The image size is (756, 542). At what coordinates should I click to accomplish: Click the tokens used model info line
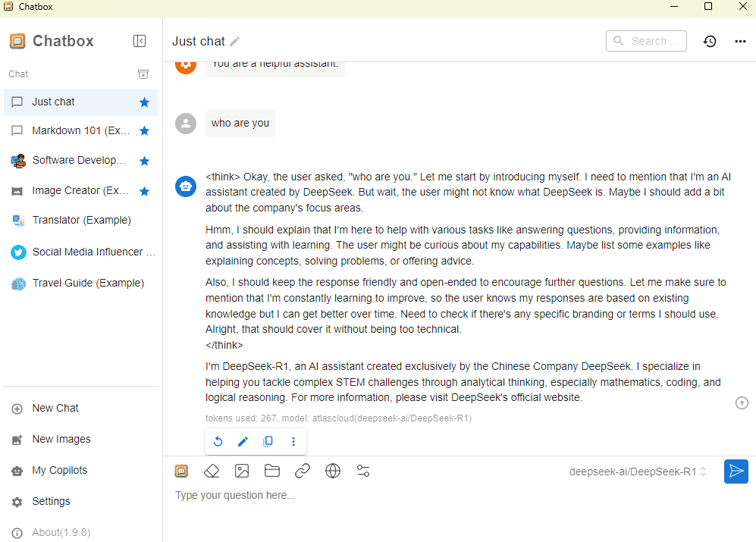coord(338,418)
